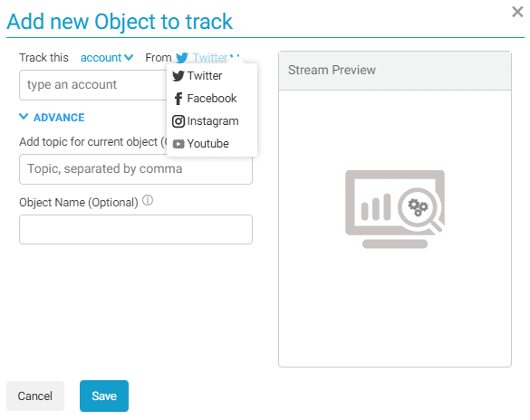Viewport: 530px width, 420px height.
Task: Select Instagram from the source menu
Action: 212,121
